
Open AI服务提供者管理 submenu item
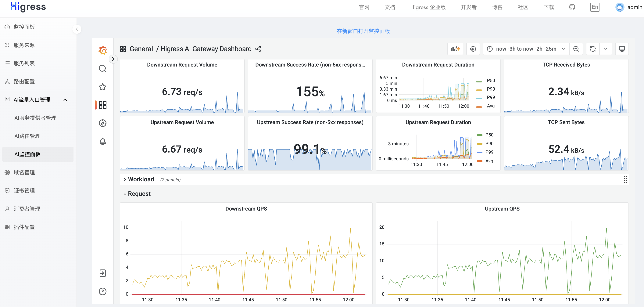pos(35,118)
